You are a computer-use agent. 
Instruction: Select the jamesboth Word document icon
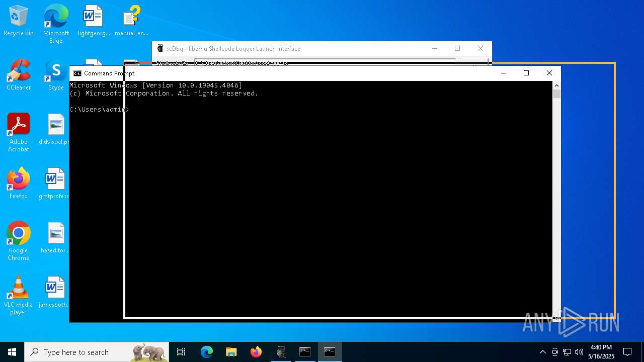click(x=54, y=293)
